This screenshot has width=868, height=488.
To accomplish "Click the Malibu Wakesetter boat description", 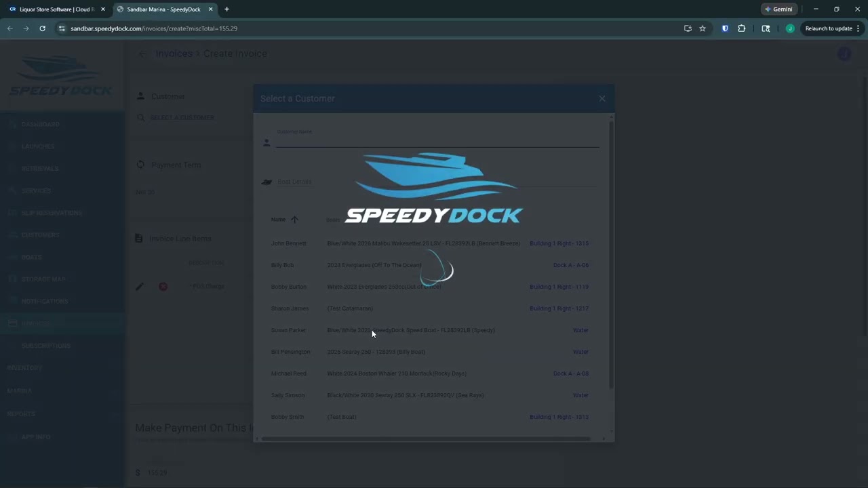I will [x=424, y=243].
